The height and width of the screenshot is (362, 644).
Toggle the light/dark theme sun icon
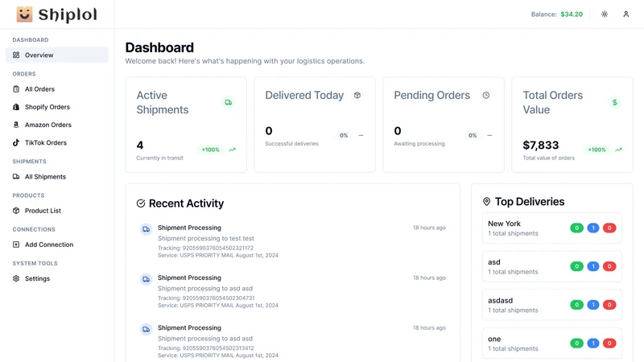[605, 14]
